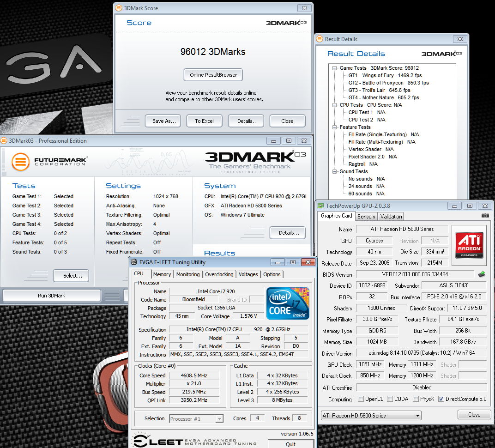This screenshot has width=495, height=448.
Task: Open the Overclocking tab in E-LEET
Action: 219,274
